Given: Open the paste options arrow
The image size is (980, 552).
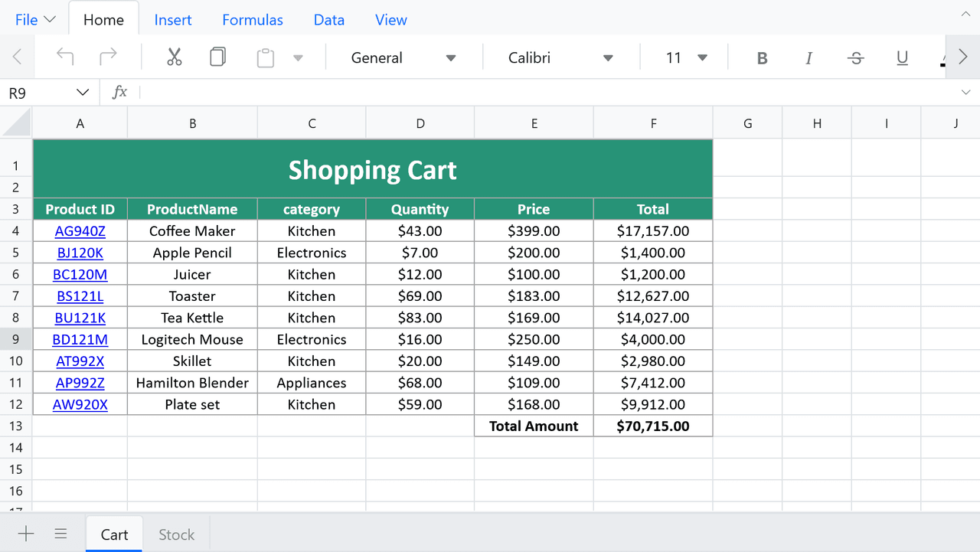Looking at the screenshot, I should point(299,58).
